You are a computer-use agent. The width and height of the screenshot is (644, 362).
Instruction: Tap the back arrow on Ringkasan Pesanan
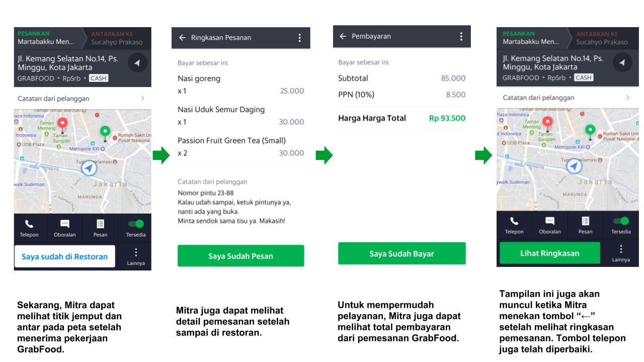click(x=181, y=37)
